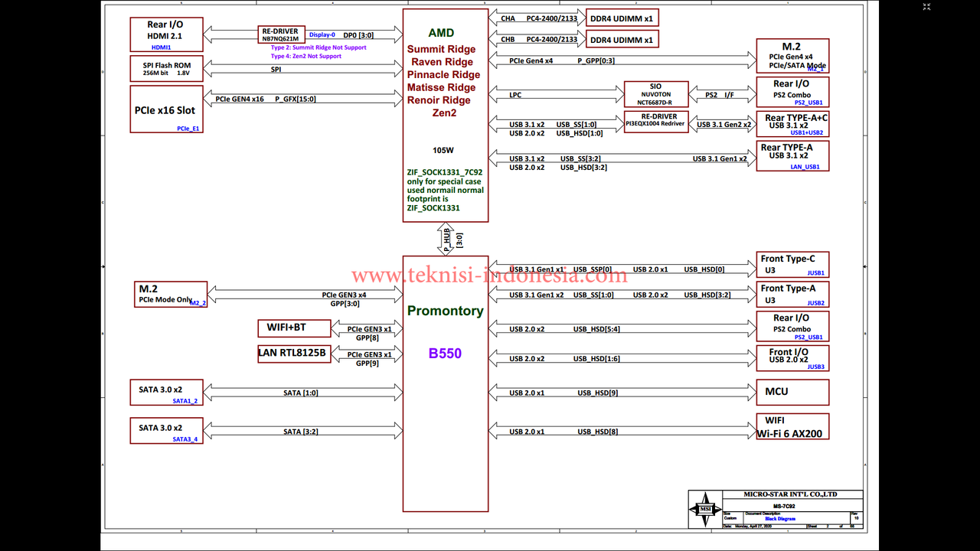Screen dimensions: 980x551
Task: Select the MCU block
Action: (x=792, y=392)
